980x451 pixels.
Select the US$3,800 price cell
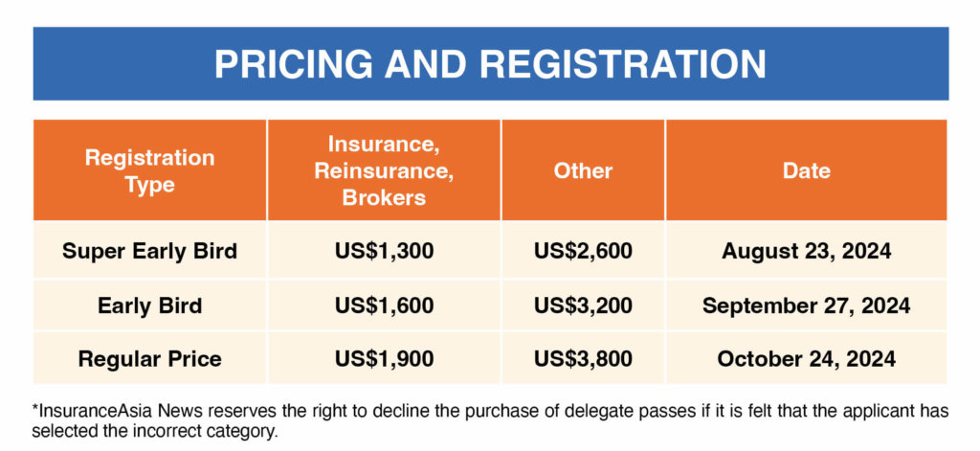[583, 359]
